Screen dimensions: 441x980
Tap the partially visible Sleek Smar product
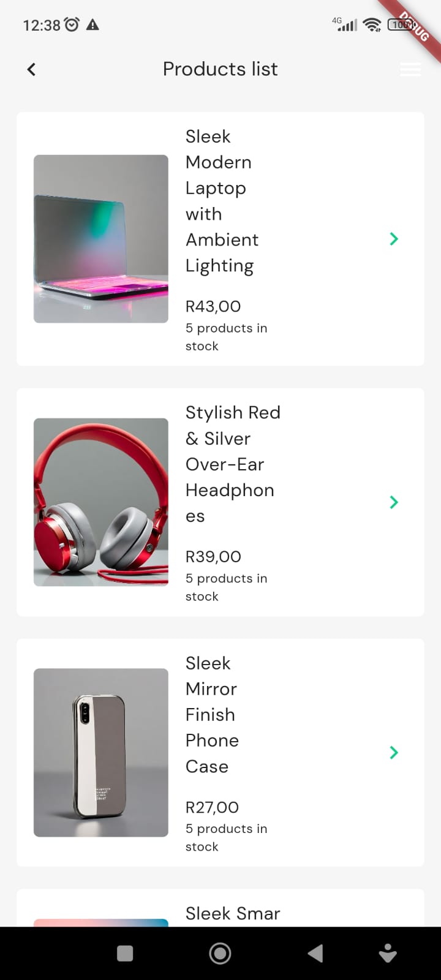point(233,913)
